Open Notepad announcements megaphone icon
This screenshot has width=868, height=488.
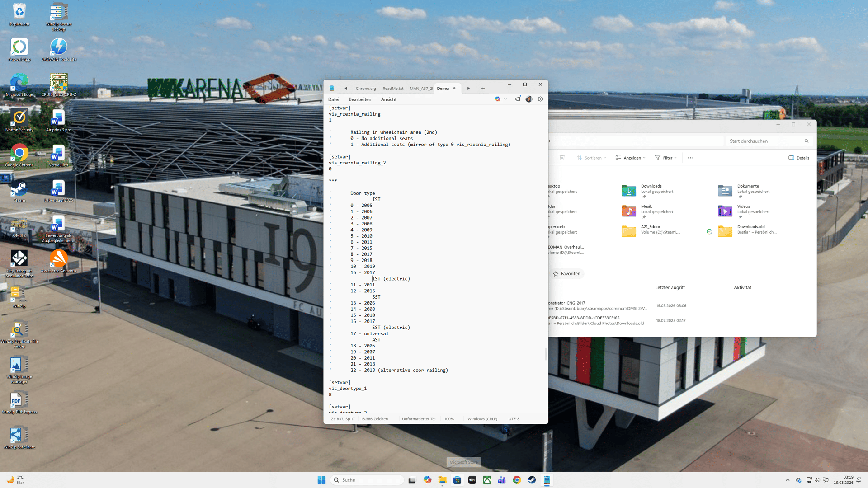pos(518,99)
